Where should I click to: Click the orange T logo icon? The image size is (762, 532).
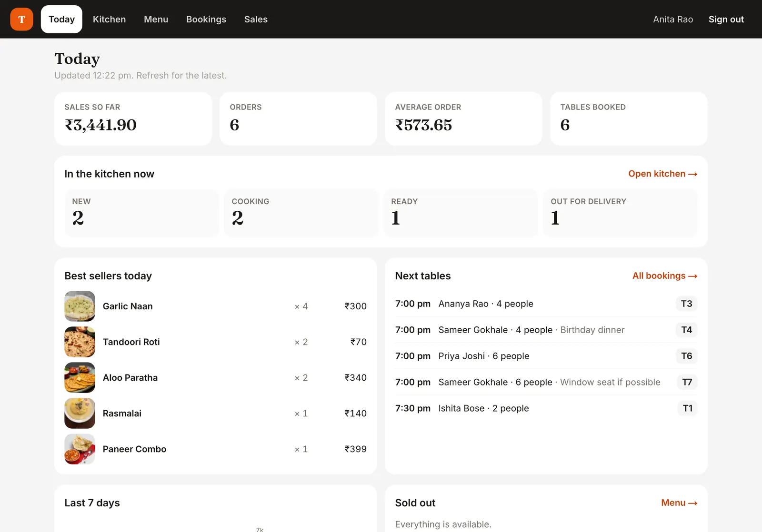21,19
